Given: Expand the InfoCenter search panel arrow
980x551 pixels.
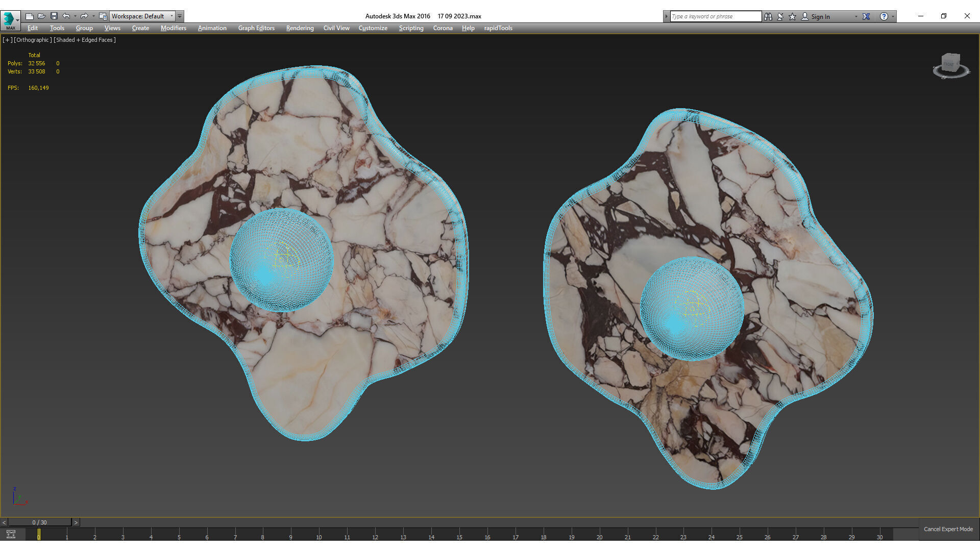Looking at the screenshot, I should click(x=666, y=16).
